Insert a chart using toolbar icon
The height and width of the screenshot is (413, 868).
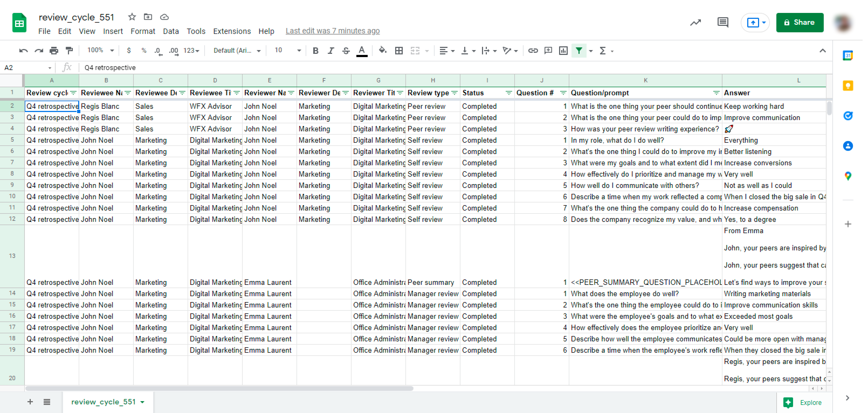point(563,51)
